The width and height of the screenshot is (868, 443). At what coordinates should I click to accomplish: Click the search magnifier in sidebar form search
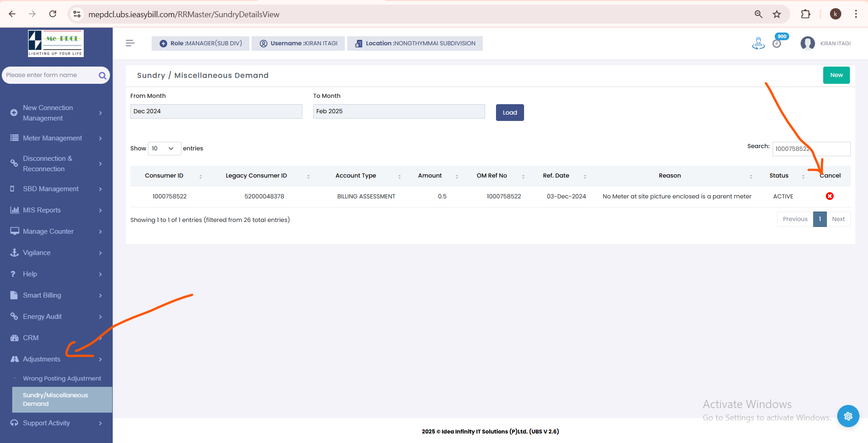pos(103,76)
